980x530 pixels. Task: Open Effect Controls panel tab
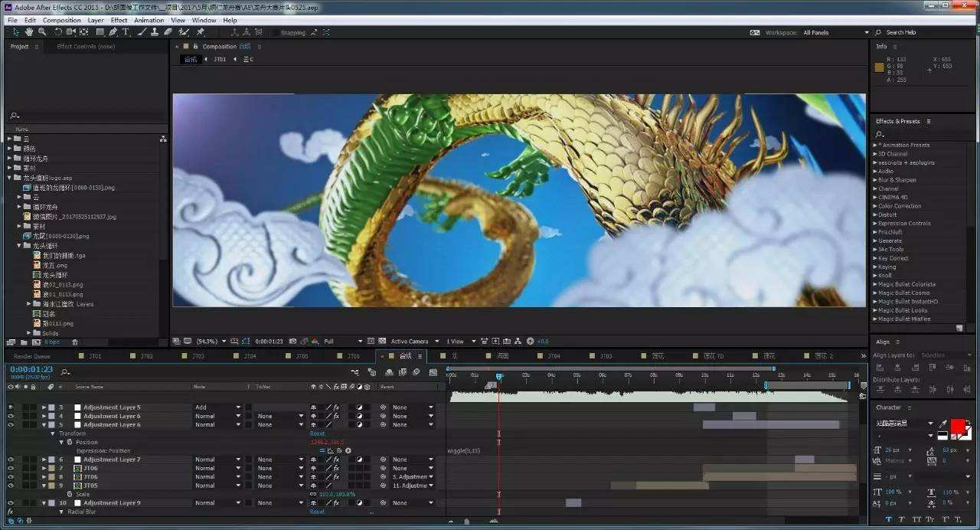pyautogui.click(x=86, y=47)
